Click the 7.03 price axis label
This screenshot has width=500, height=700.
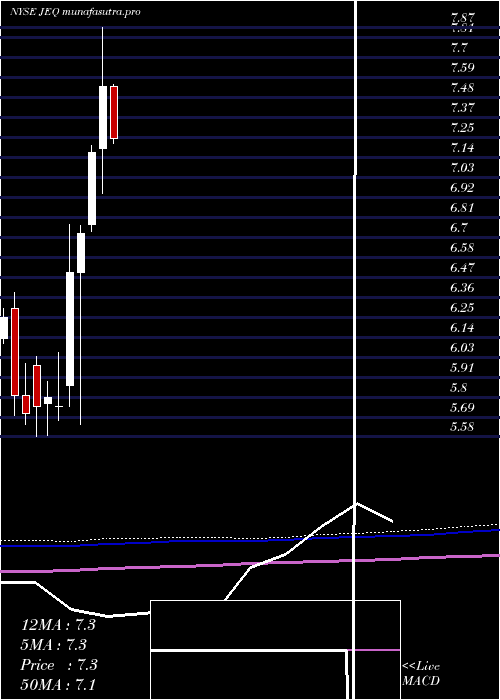point(462,167)
